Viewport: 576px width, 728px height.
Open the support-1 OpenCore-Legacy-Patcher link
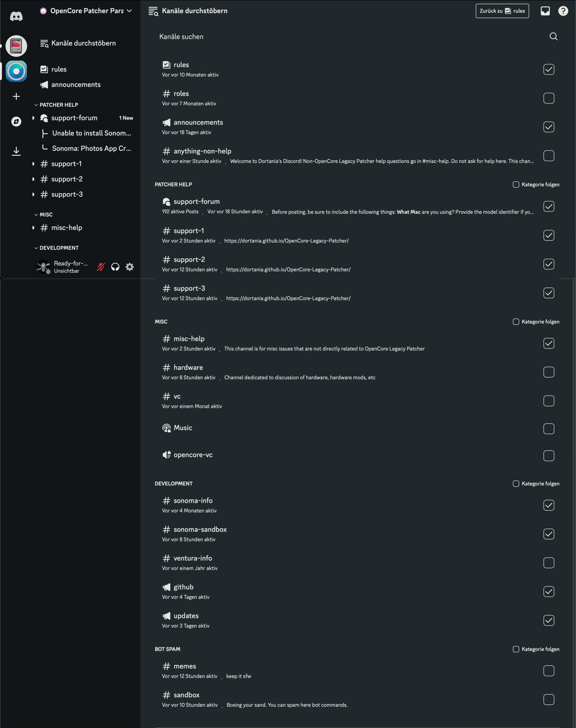point(286,241)
